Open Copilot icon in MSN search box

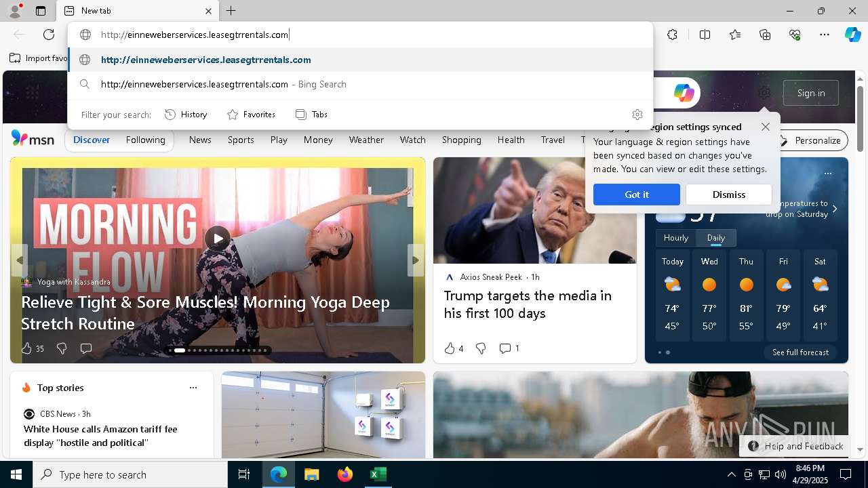tap(684, 93)
